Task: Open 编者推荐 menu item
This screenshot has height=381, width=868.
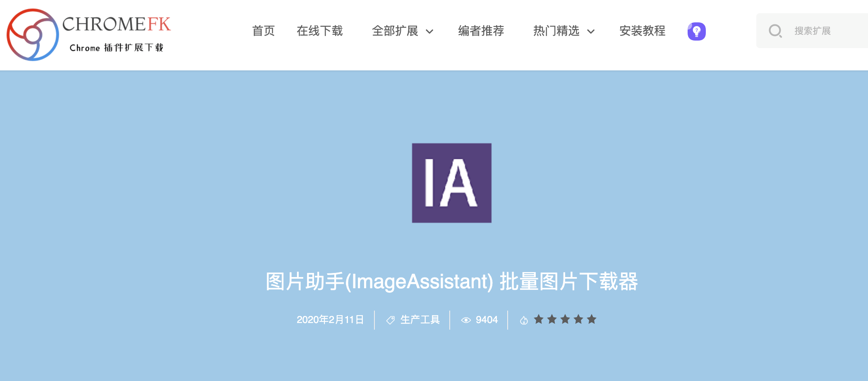Action: pos(481,31)
